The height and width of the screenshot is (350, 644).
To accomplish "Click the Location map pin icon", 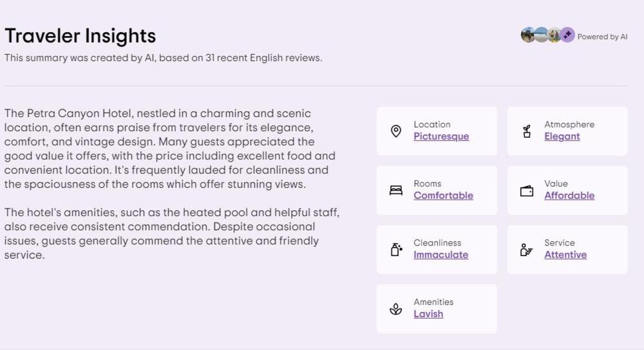I will (396, 131).
